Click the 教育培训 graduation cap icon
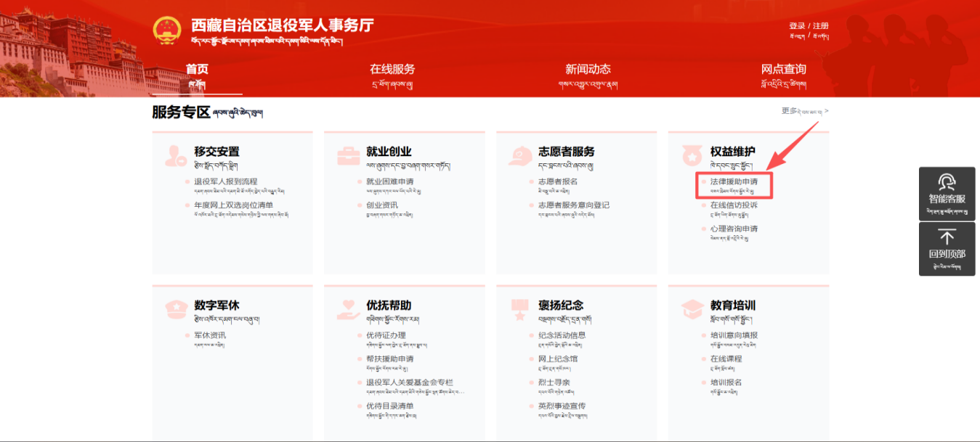The width and height of the screenshot is (980, 442). click(x=692, y=309)
